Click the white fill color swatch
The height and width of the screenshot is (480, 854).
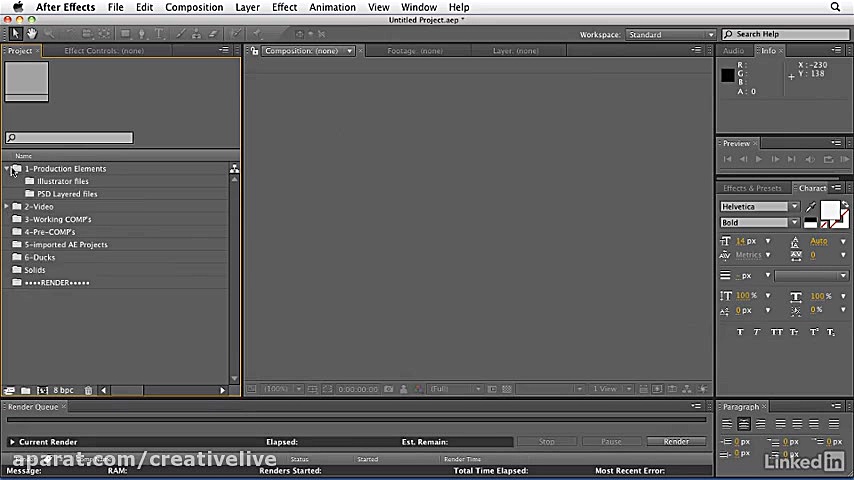coord(829,210)
